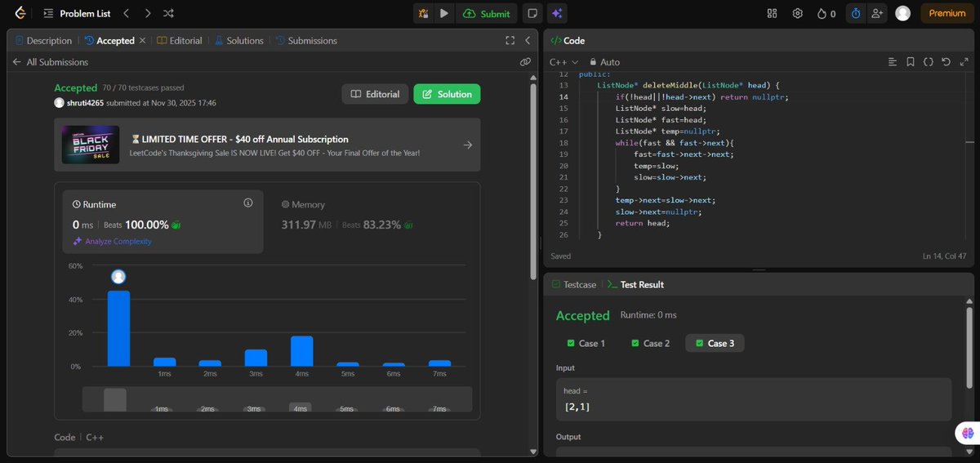Copy the submission link icon
Screen dimensions: 980x463
(x=525, y=62)
